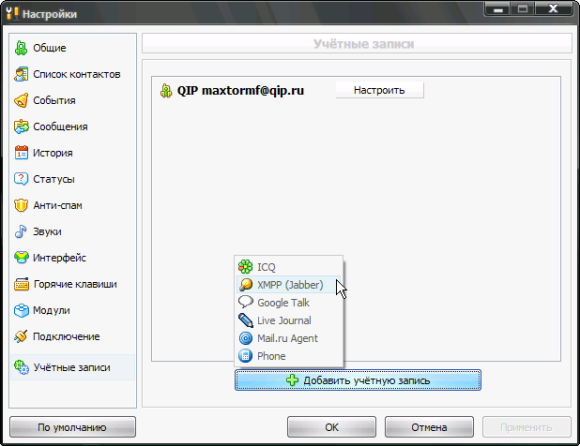Select Google Talk menu entry
This screenshot has height=446, width=580.
click(289, 303)
